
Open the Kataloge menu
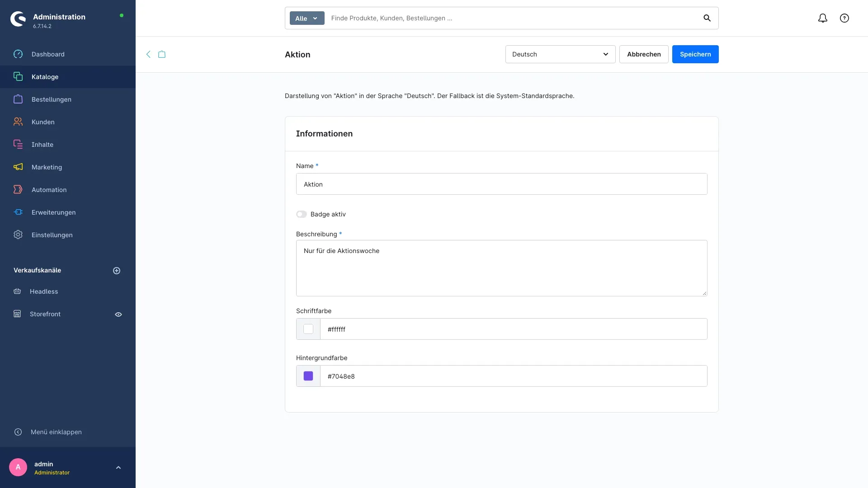(x=68, y=77)
